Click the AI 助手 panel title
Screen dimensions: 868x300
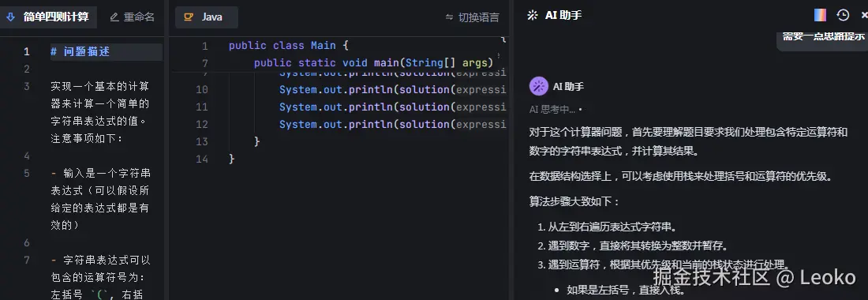563,16
